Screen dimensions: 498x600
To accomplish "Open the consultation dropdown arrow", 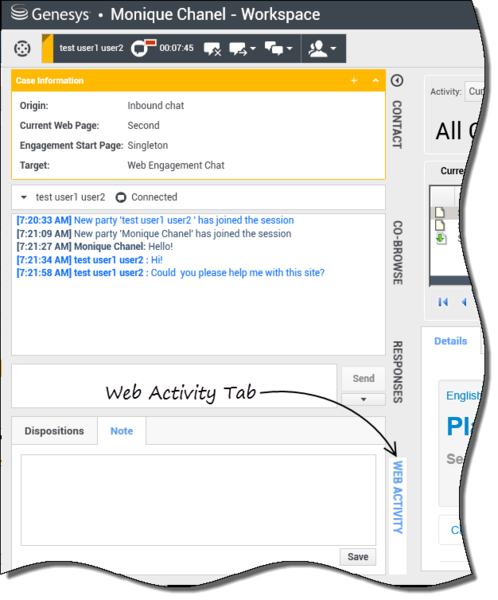I will click(x=333, y=49).
